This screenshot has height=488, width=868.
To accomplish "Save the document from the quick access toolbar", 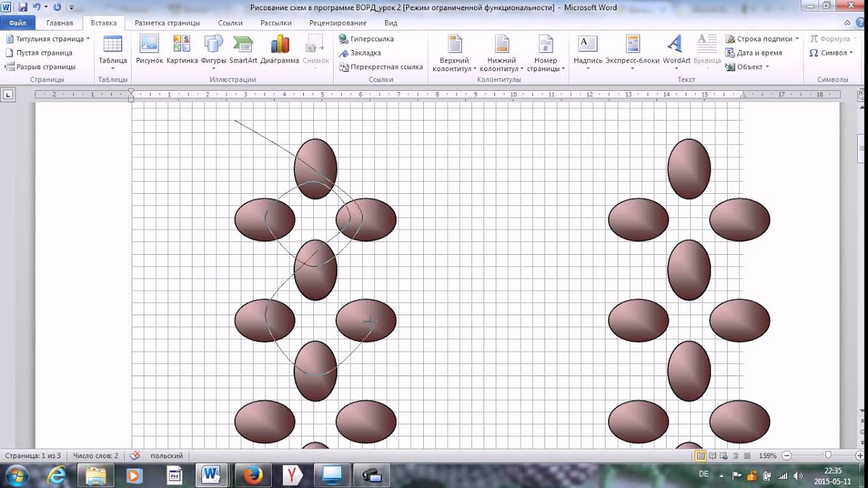I will pos(22,7).
